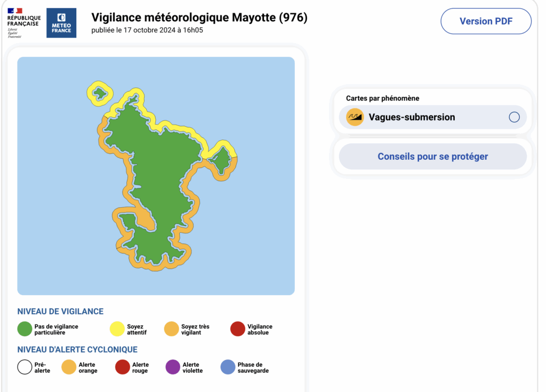546x392 pixels.
Task: Select the Vagues-submersion radio button
Action: click(x=514, y=117)
